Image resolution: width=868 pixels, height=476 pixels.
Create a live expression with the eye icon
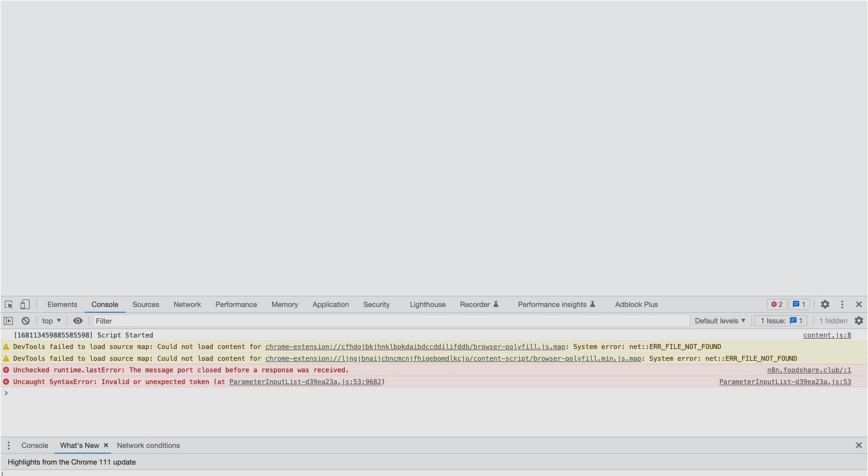[77, 320]
